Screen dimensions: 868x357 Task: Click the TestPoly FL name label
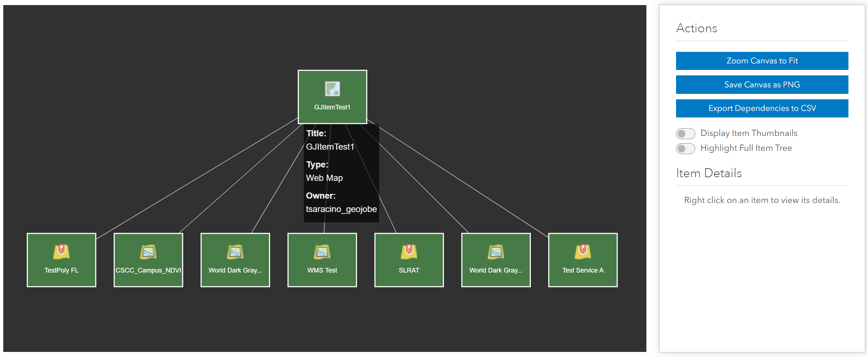click(61, 270)
